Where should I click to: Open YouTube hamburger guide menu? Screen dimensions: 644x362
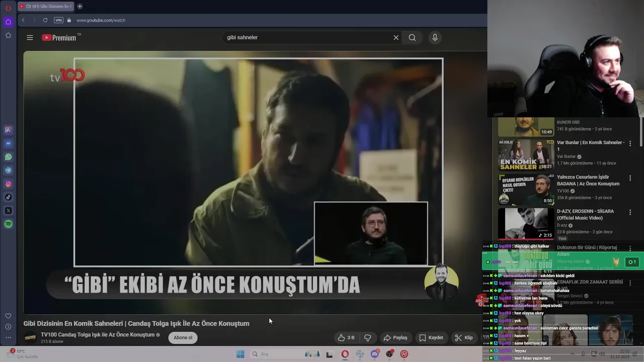tap(30, 38)
